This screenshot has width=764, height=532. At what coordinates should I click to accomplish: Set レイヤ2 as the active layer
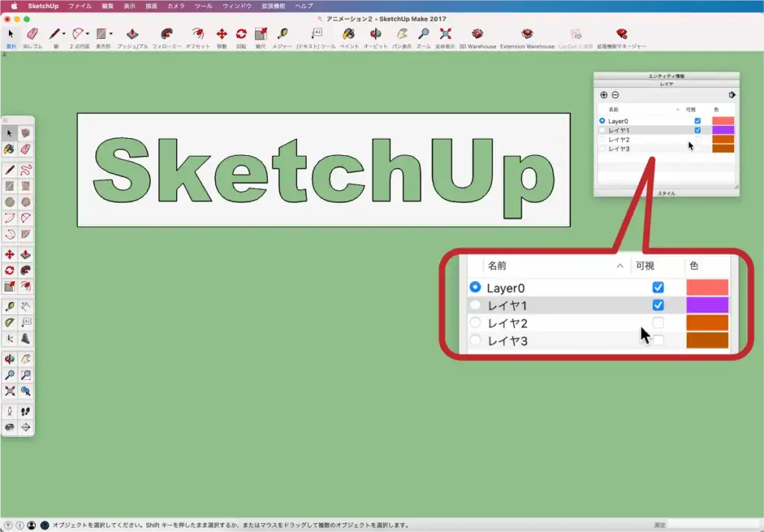coord(602,140)
